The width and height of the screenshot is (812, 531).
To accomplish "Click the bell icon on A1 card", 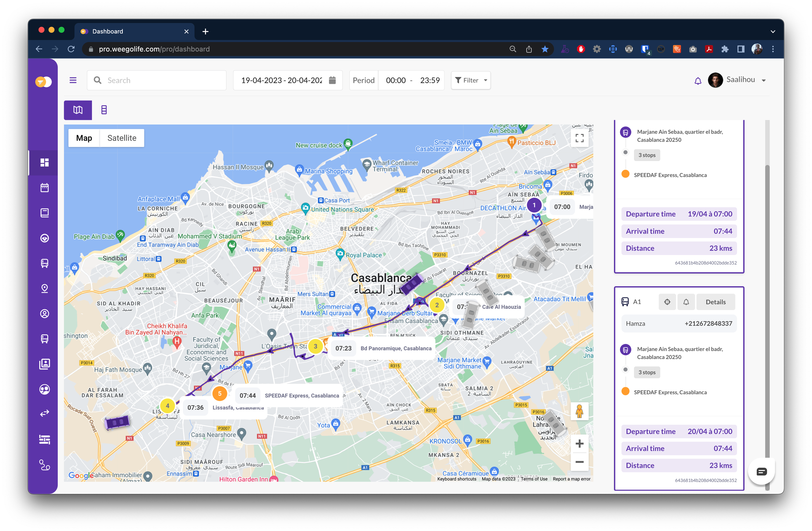I will [686, 302].
